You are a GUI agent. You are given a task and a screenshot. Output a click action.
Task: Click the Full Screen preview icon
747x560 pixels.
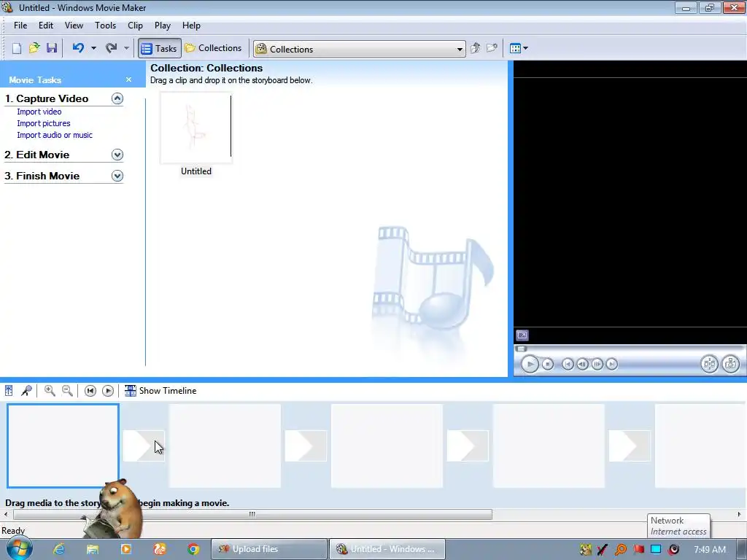pos(522,335)
